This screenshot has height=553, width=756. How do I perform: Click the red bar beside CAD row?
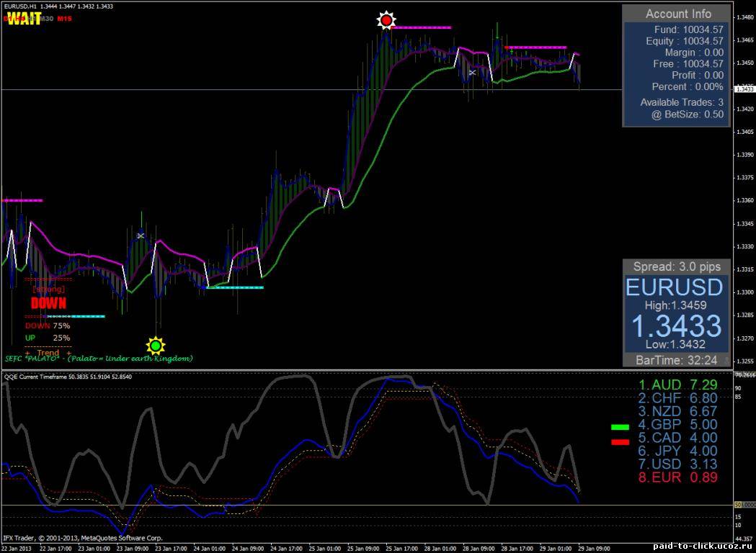pyautogui.click(x=620, y=441)
